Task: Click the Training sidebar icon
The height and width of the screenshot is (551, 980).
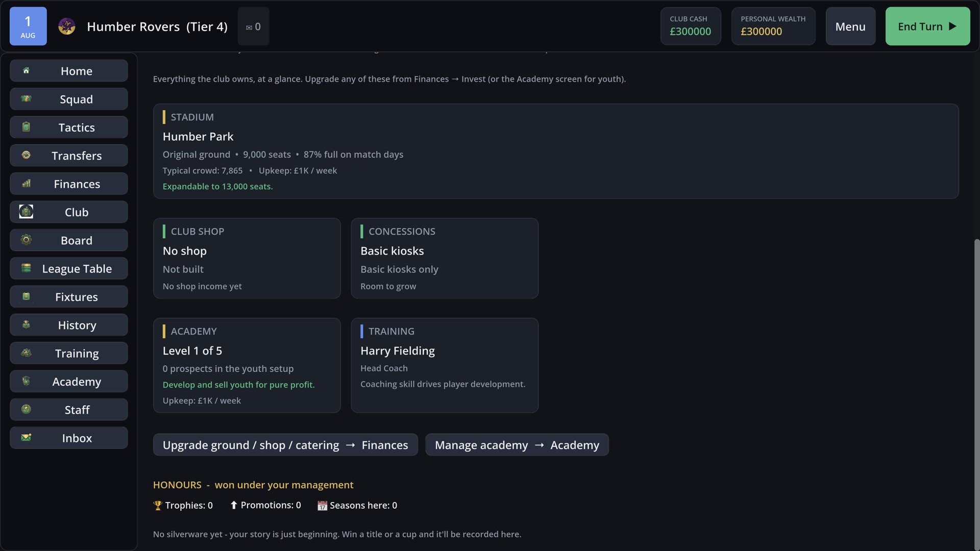Action: [x=26, y=353]
